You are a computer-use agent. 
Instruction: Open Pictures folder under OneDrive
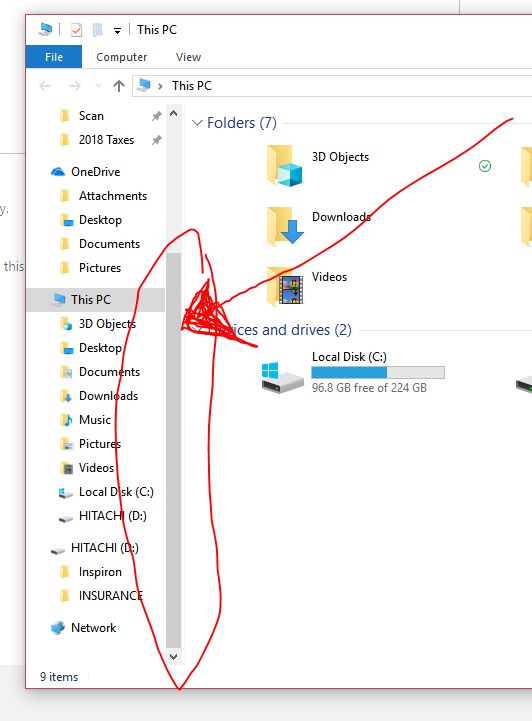point(100,268)
